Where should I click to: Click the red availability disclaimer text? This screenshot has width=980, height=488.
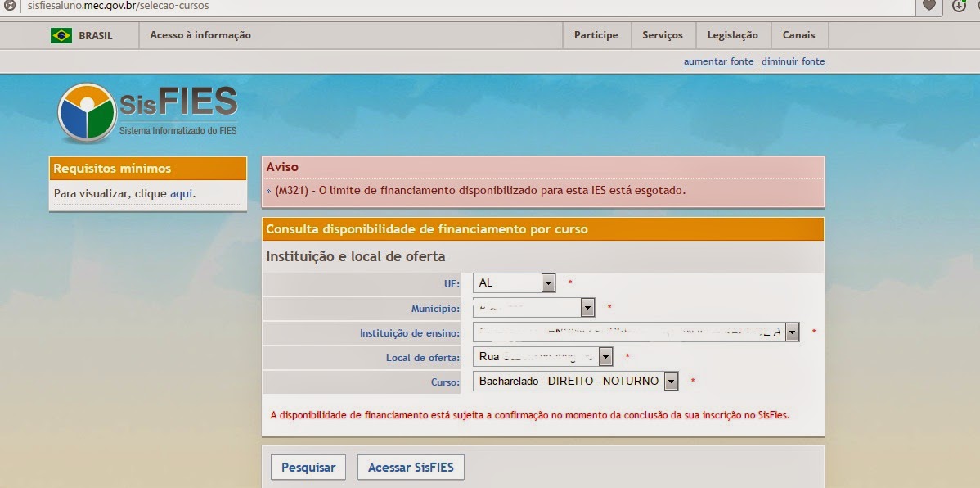tap(530, 415)
